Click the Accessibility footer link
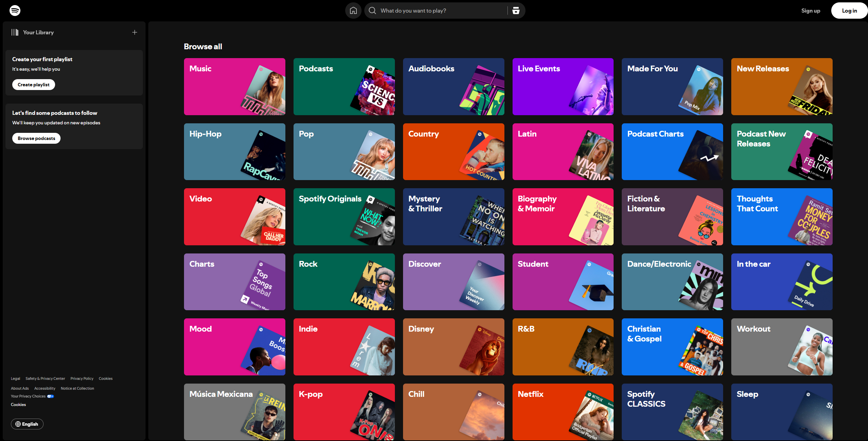 point(45,388)
